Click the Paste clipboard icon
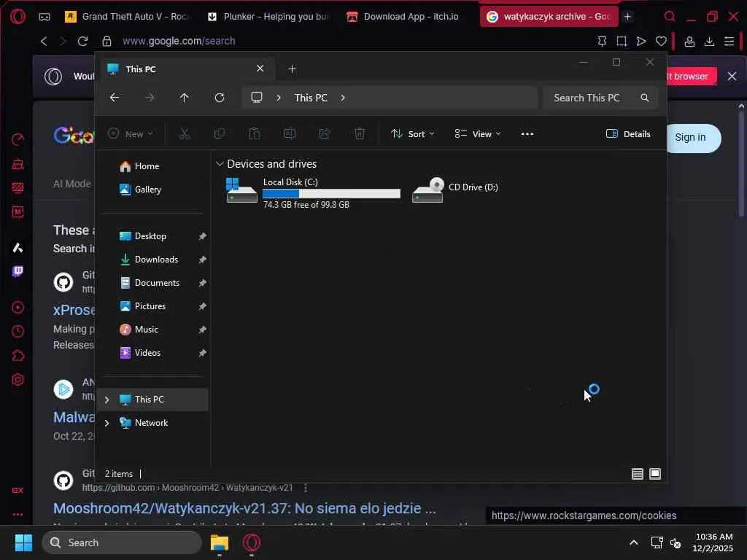 [255, 134]
